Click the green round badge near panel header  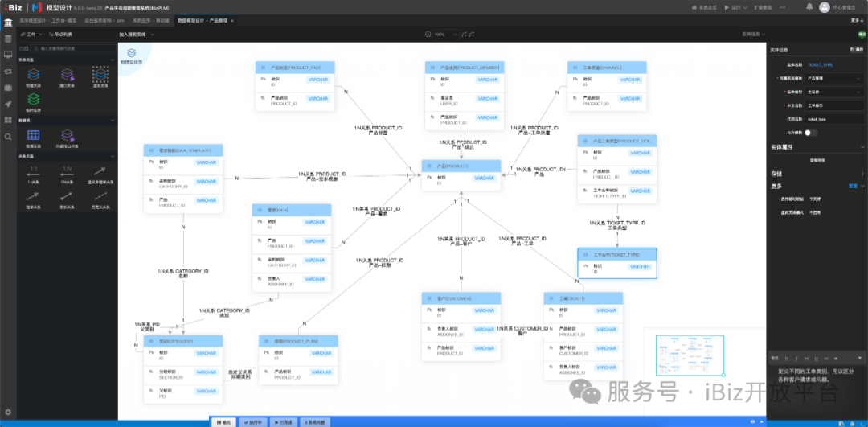pyautogui.click(x=862, y=35)
